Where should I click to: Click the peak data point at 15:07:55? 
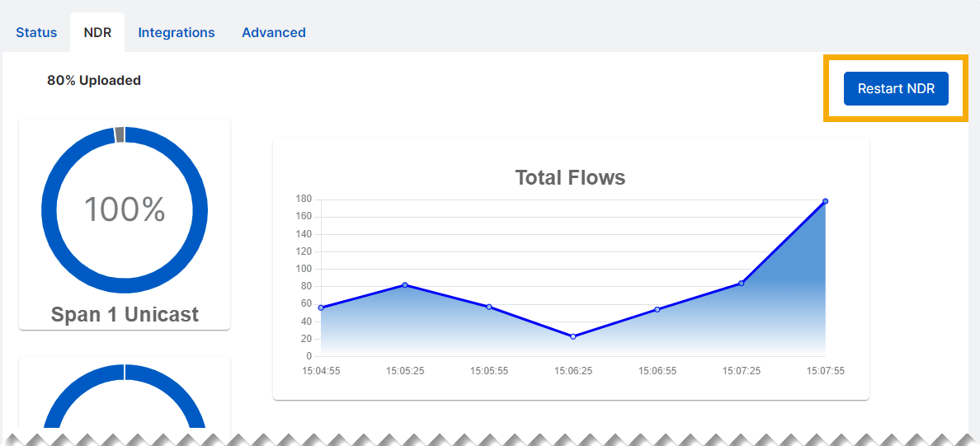point(825,201)
